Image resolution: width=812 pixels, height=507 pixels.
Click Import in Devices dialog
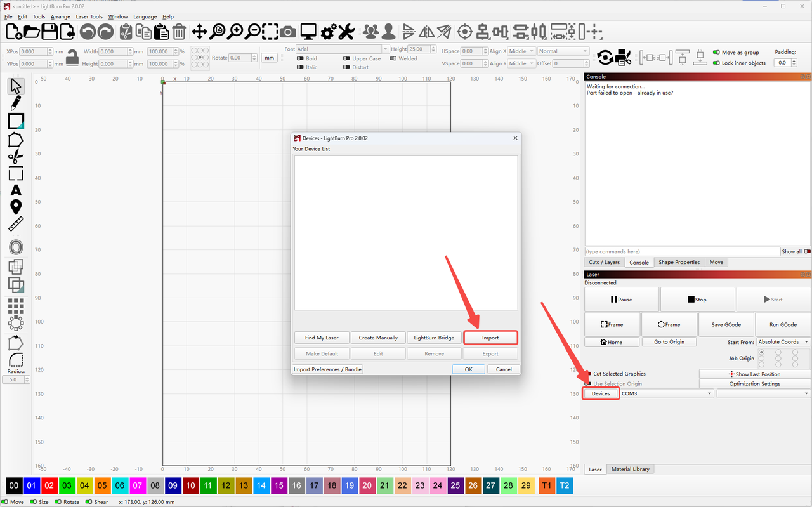(490, 338)
